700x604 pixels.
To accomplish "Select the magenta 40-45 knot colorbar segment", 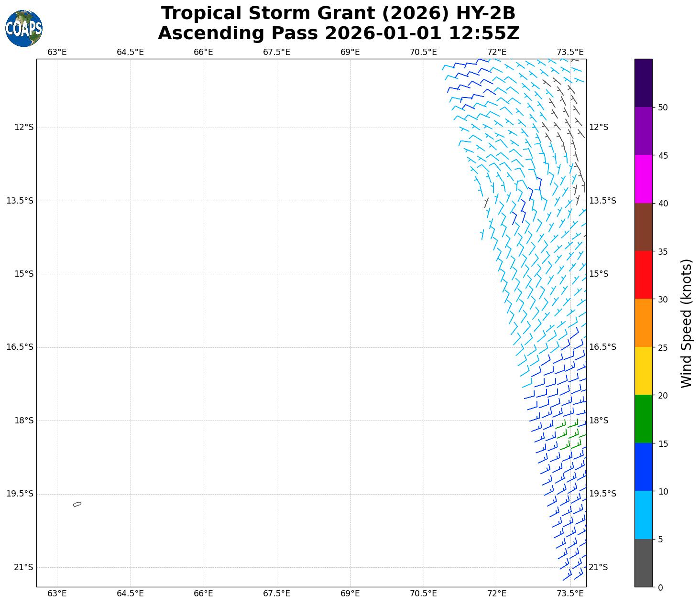I will pos(643,179).
